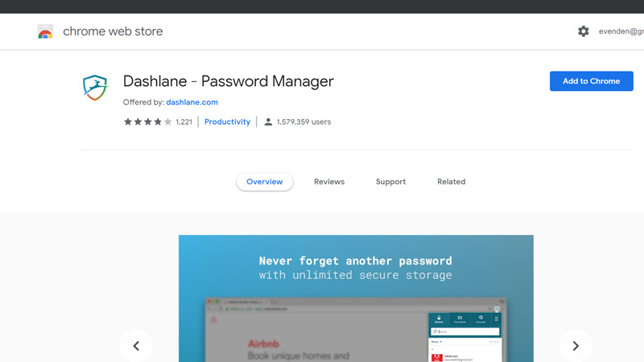Show next screenshot with right arrow
The image size is (644, 362).
pos(576,346)
